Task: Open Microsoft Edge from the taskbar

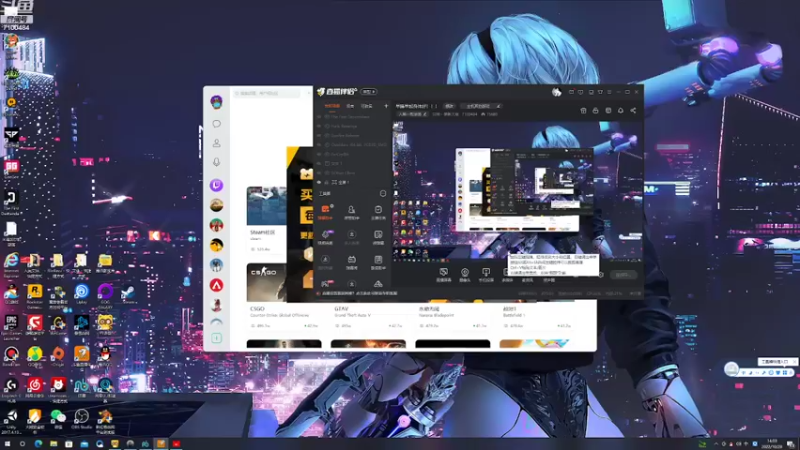Action: (x=38, y=444)
